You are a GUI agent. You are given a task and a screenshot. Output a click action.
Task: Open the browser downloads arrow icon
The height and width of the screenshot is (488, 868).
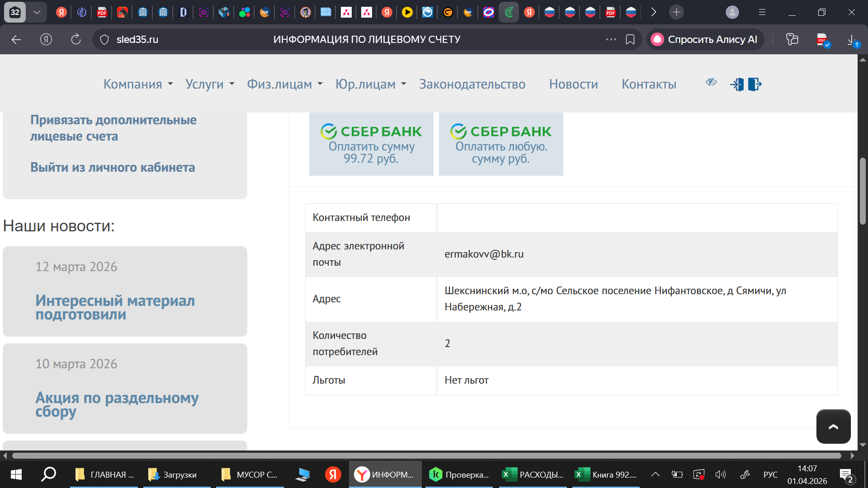click(x=852, y=39)
